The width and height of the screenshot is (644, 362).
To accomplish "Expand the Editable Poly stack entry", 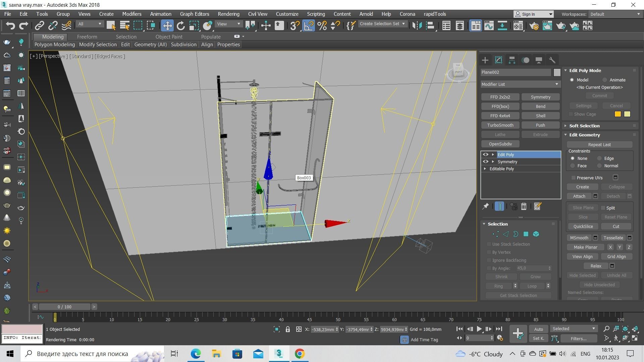I will click(x=485, y=169).
